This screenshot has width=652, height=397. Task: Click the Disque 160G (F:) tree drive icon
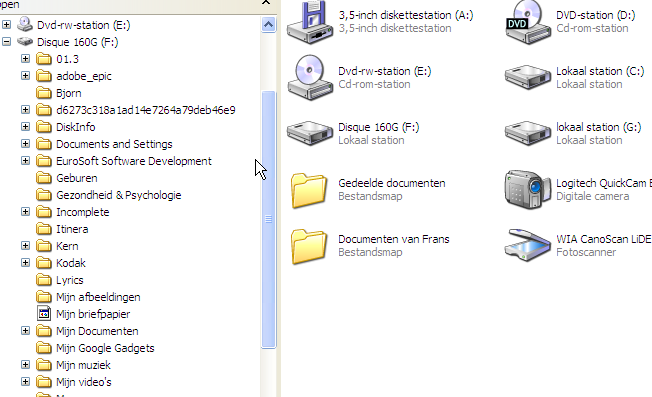(25, 42)
